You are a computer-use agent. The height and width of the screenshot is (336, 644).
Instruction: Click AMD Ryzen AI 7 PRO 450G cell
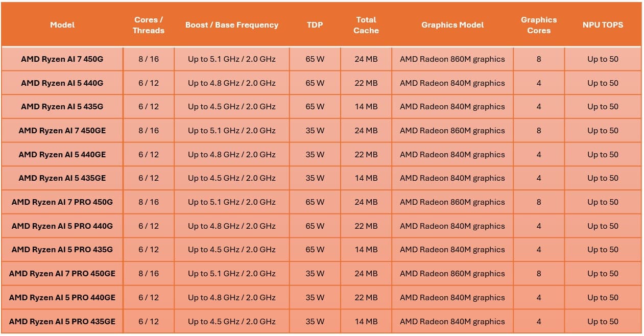62,202
